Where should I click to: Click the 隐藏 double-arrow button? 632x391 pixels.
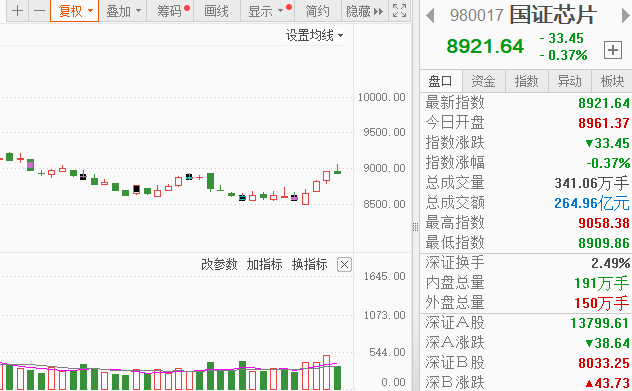point(365,11)
